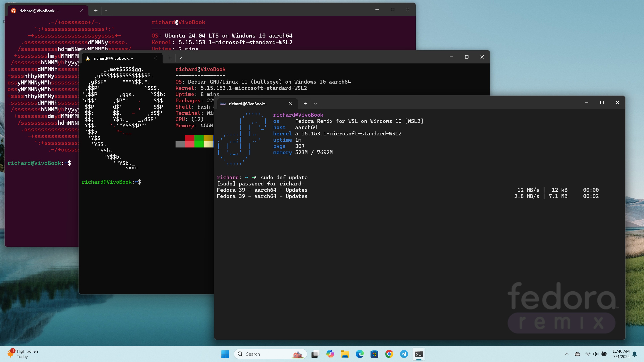
Task: Open the tab dropdown in the Ubuntu terminal window
Action: click(x=106, y=11)
